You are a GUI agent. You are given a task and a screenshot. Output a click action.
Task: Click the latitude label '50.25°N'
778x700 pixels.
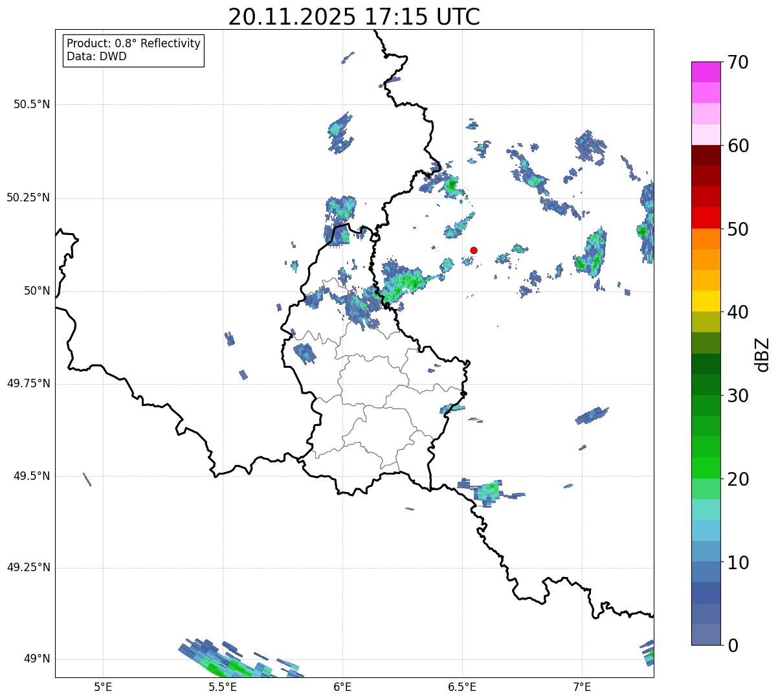(x=28, y=198)
